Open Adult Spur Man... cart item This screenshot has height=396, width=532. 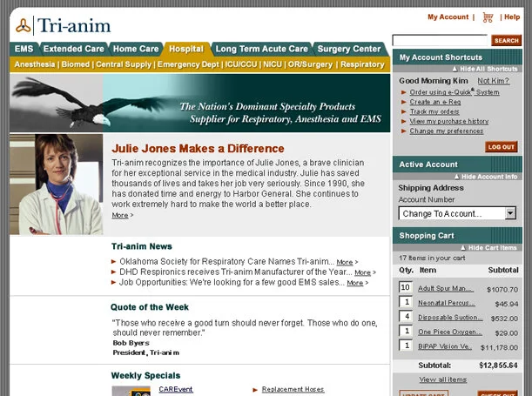(445, 289)
